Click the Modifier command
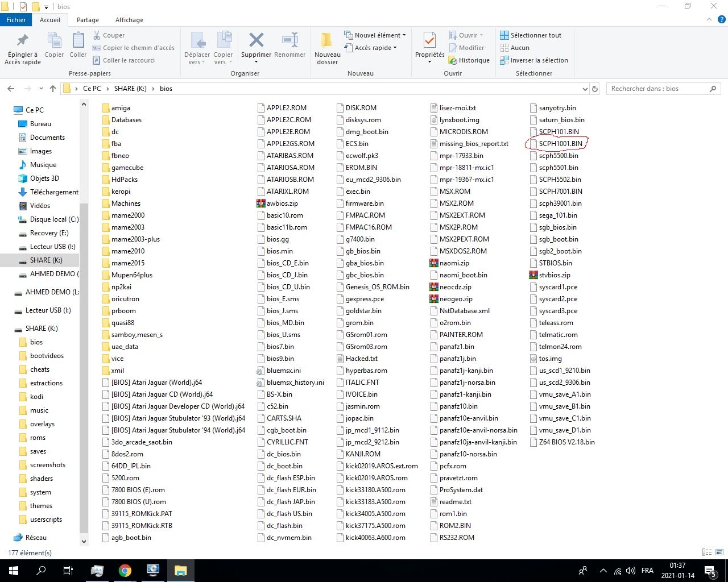This screenshot has height=582, width=728. [x=467, y=48]
